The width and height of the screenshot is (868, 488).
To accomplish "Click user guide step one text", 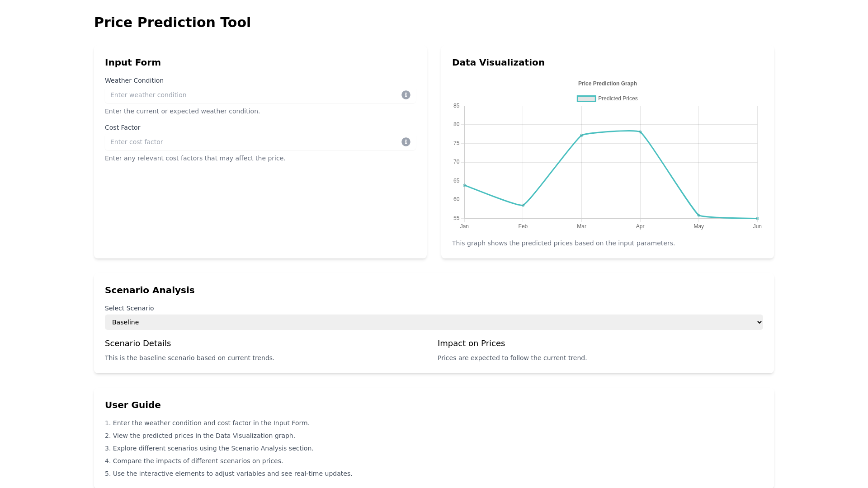I will click(207, 423).
